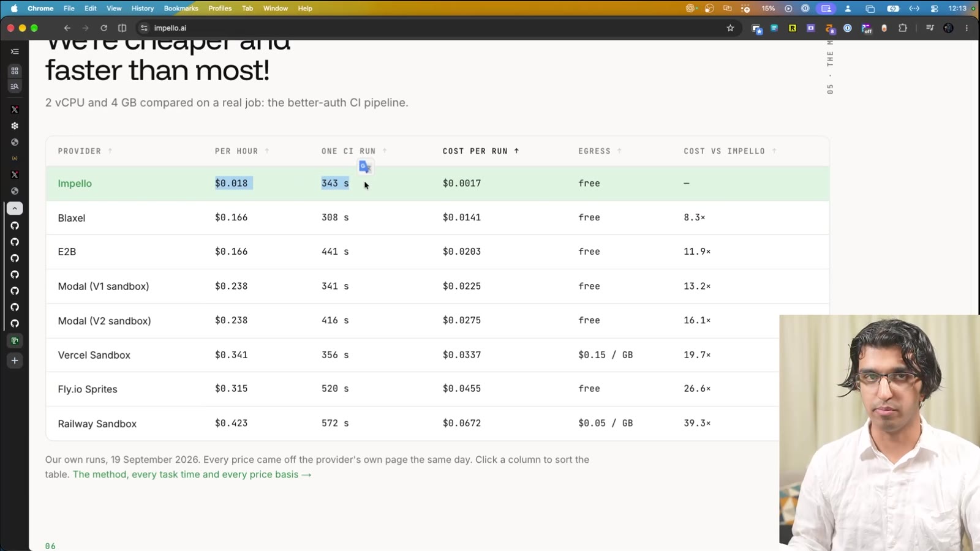Click the Impello provider name
Image resolution: width=980 pixels, height=551 pixels.
tap(75, 184)
